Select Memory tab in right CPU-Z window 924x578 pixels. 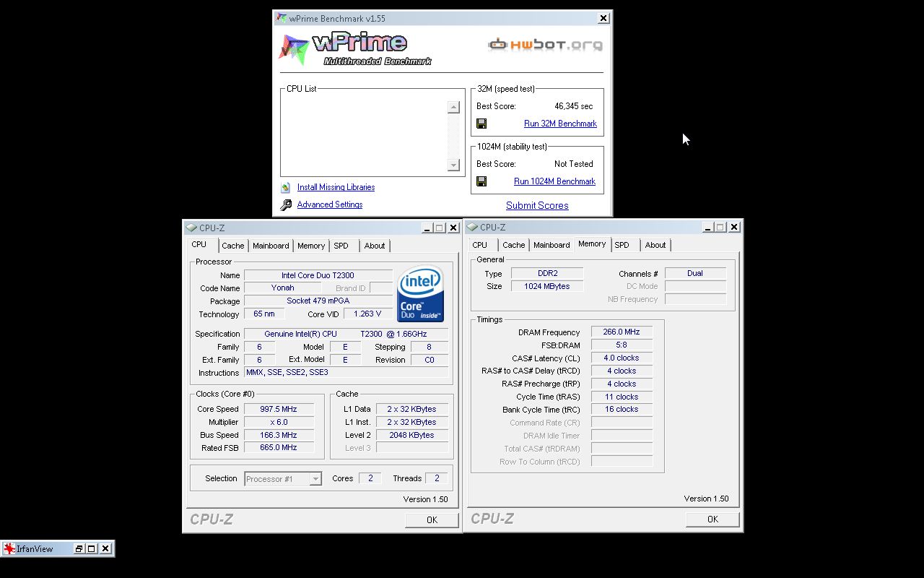592,243
